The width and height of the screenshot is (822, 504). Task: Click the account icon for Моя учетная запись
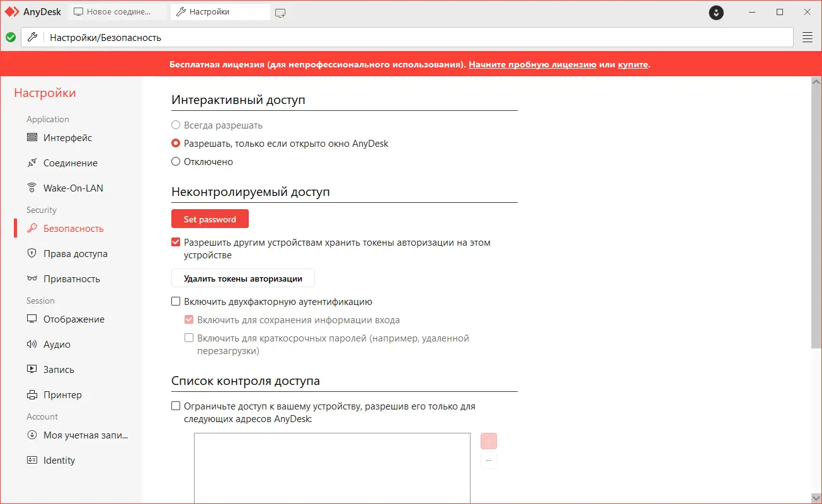pyautogui.click(x=32, y=435)
